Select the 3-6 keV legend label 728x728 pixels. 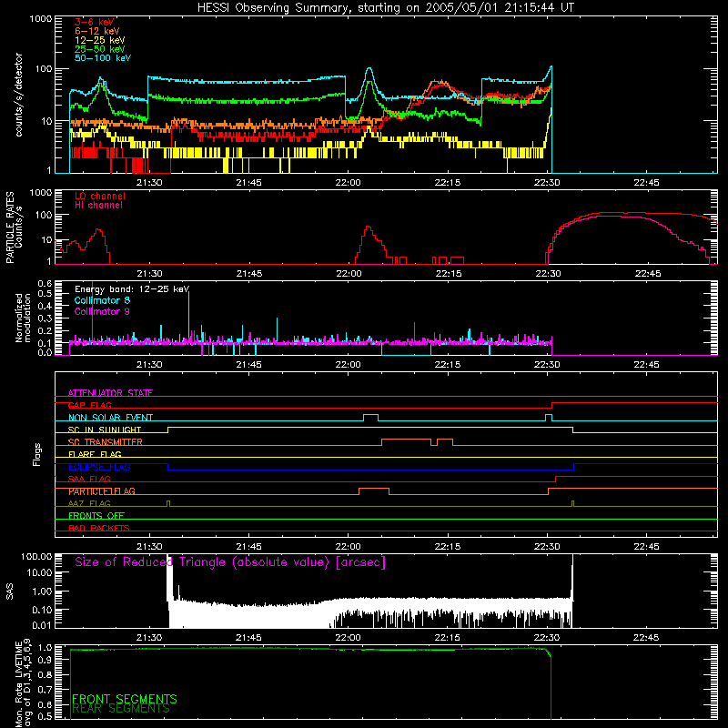(94, 22)
